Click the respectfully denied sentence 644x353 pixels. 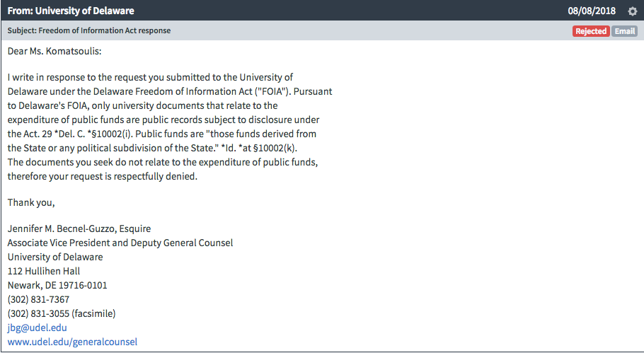tap(103, 176)
